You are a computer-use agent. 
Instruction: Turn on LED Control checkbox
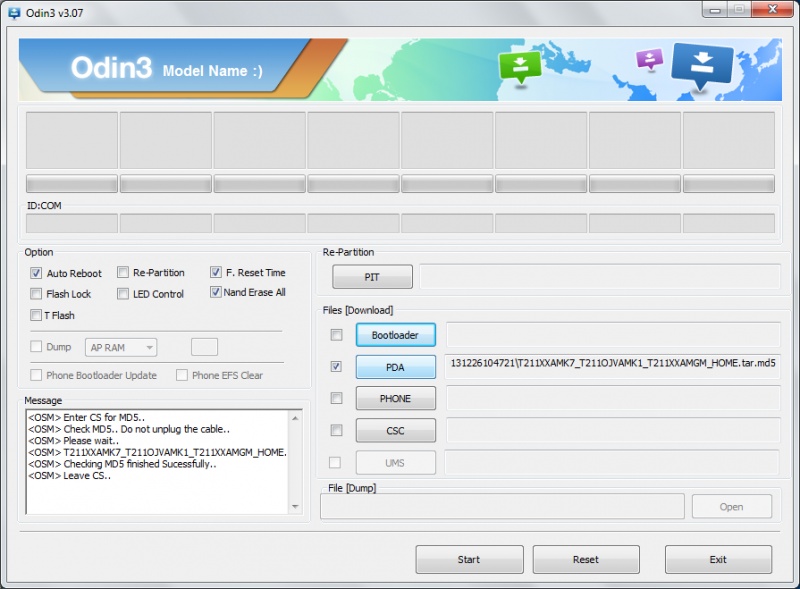122,294
